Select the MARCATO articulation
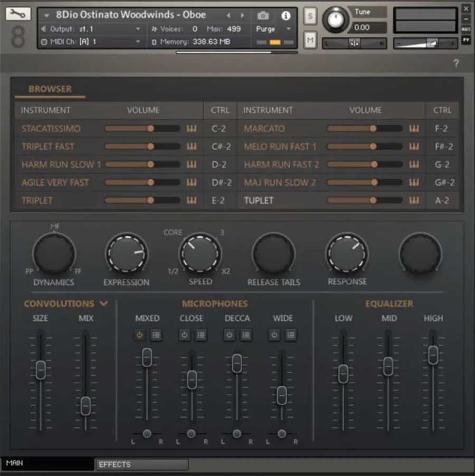This screenshot has width=475, height=476. [264, 128]
